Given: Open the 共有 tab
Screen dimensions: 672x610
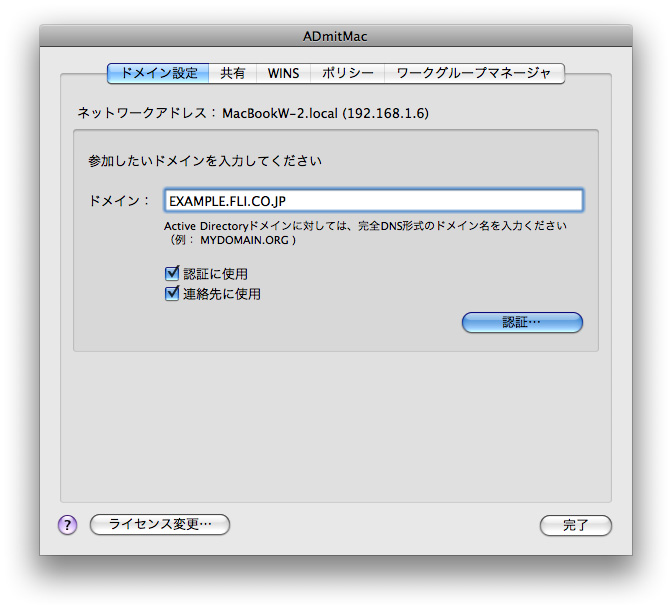Looking at the screenshot, I should click(x=233, y=73).
